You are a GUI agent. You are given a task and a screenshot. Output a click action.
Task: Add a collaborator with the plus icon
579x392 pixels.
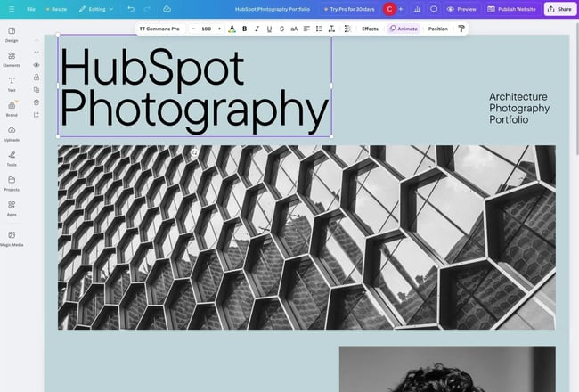point(401,9)
